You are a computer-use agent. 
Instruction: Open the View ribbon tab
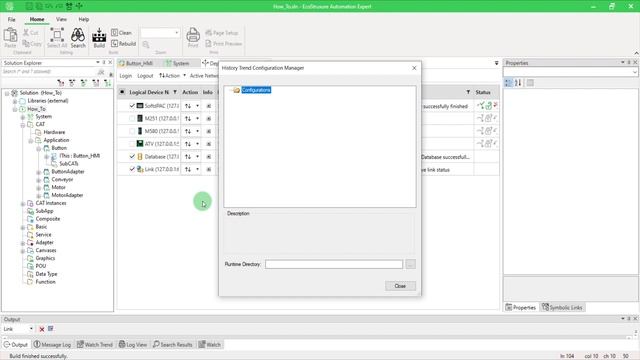(61, 19)
